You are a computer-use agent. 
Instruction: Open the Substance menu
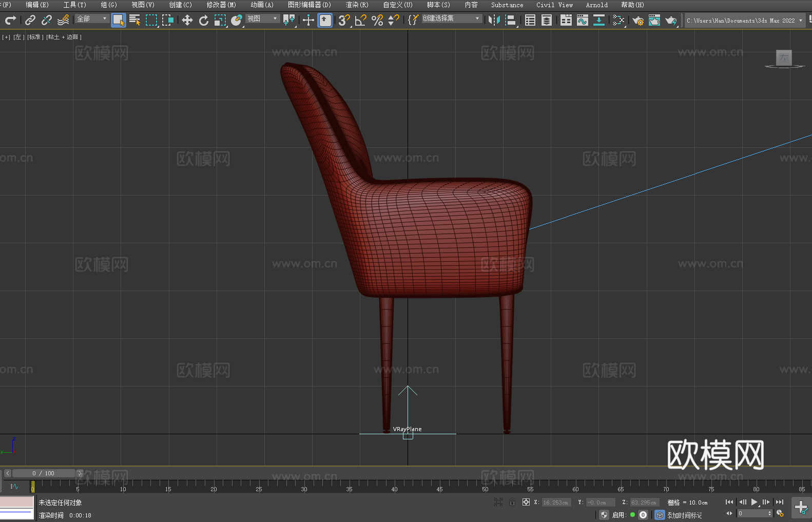tap(507, 5)
